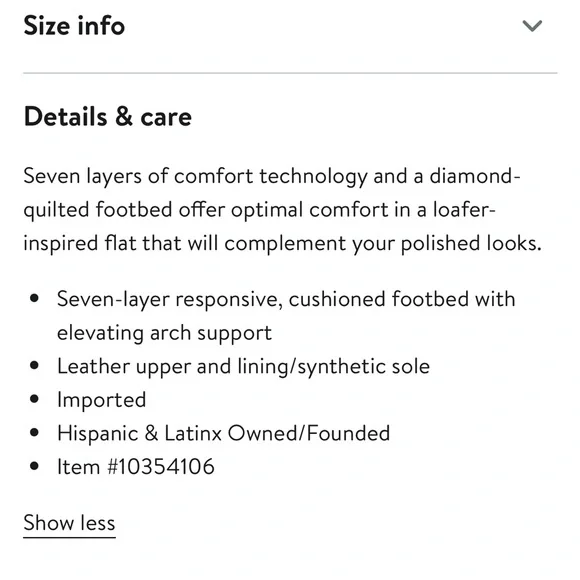Select 'Hispanic & Latinx Owned/Founded' list item
Image resolution: width=580 pixels, height=580 pixels.
click(x=223, y=433)
